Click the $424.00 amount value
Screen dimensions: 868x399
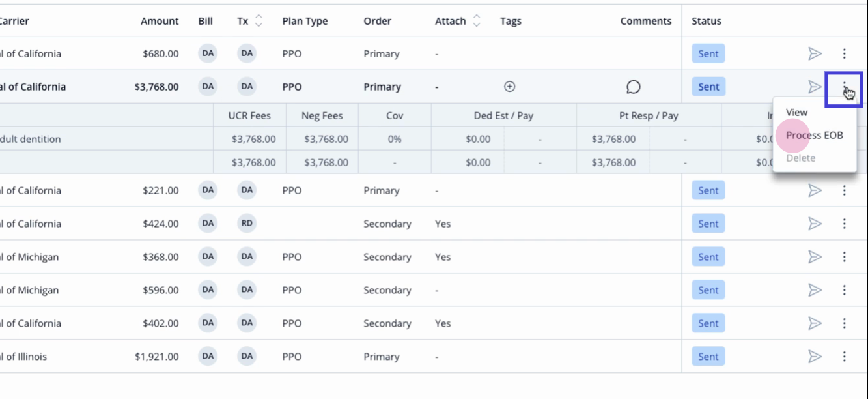click(x=161, y=224)
